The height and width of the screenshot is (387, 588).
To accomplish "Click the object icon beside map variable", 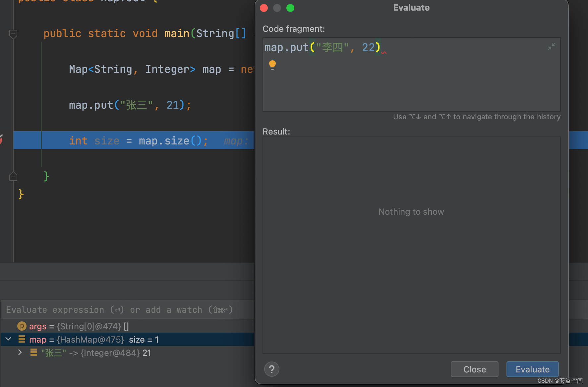I will [x=22, y=339].
